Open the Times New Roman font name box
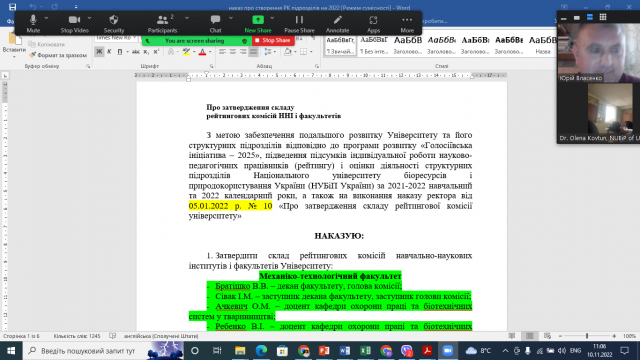Screen dimensions: 640x360 [116, 38]
